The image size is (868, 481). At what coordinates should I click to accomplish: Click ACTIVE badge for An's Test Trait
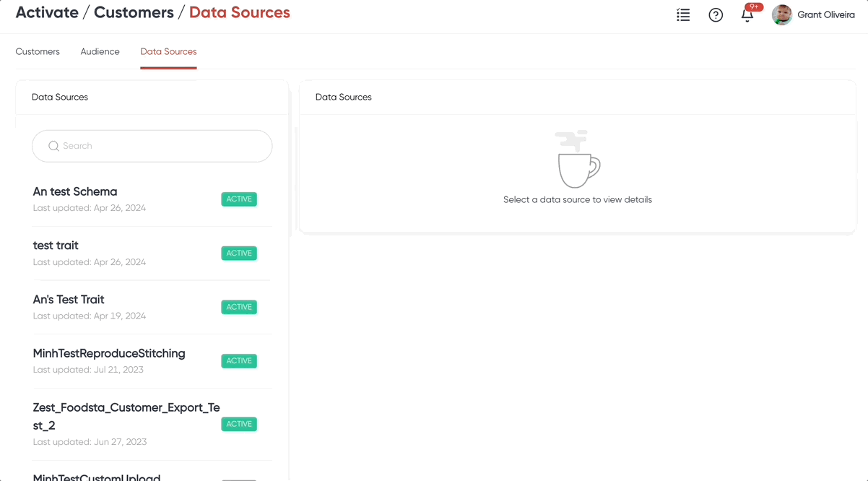click(239, 307)
